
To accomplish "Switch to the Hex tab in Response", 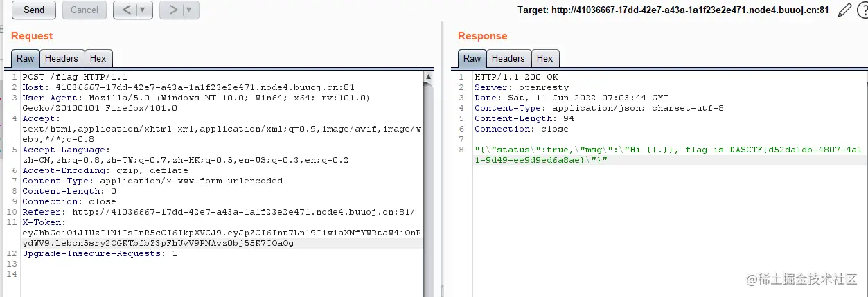I will [x=545, y=59].
